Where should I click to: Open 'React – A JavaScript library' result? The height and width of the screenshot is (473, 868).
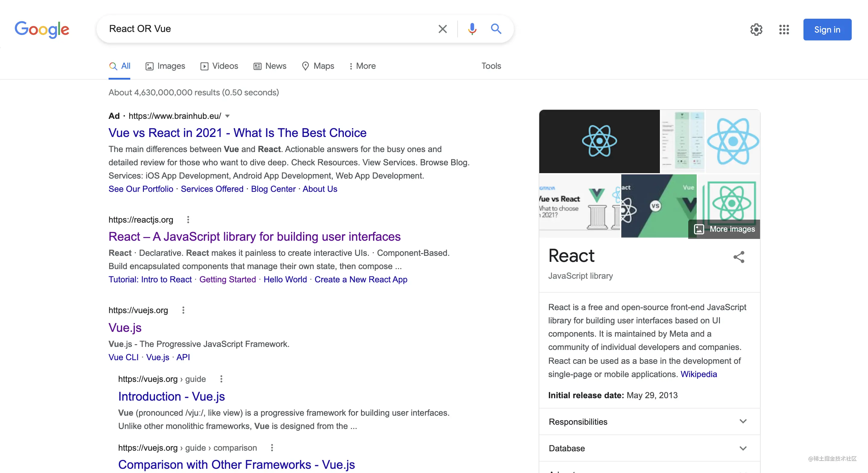tap(255, 237)
